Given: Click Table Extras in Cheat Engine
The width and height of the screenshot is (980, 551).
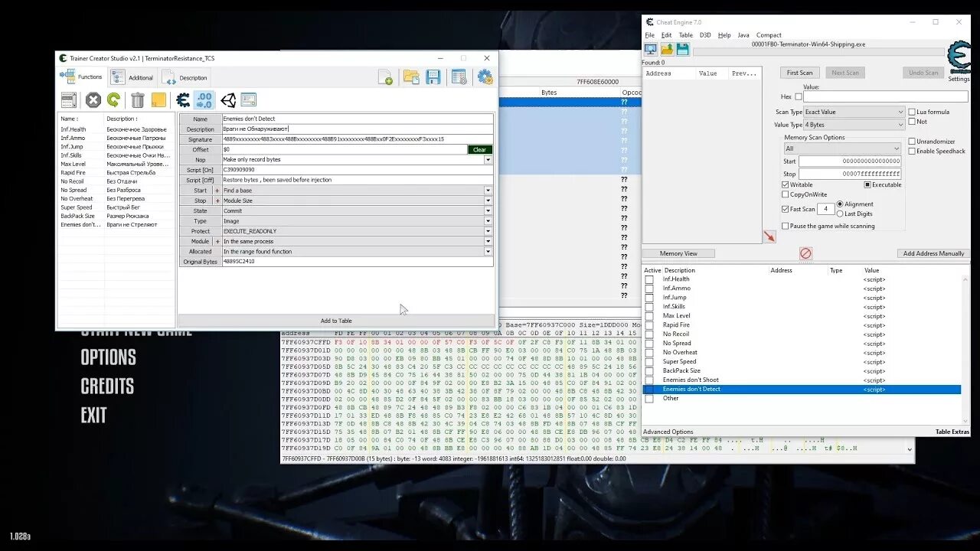Looking at the screenshot, I should tap(952, 432).
